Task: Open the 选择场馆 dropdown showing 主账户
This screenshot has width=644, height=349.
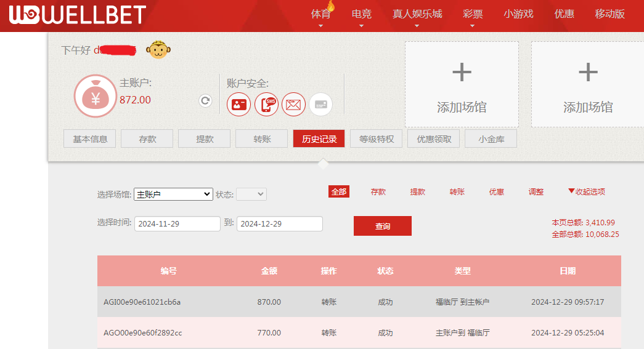Action: (173, 194)
